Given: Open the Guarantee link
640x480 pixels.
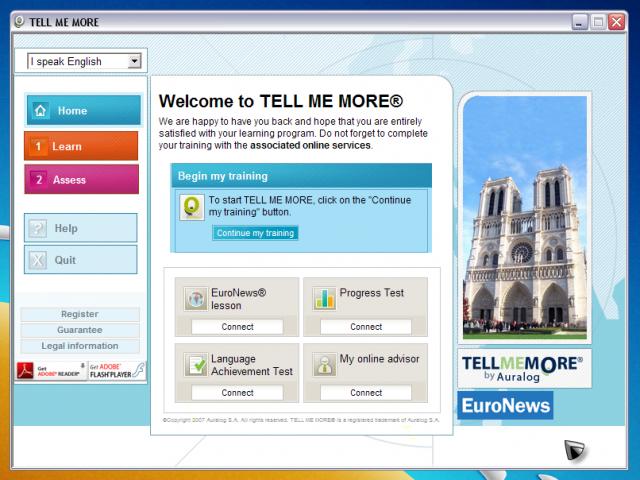Looking at the screenshot, I should [80, 330].
